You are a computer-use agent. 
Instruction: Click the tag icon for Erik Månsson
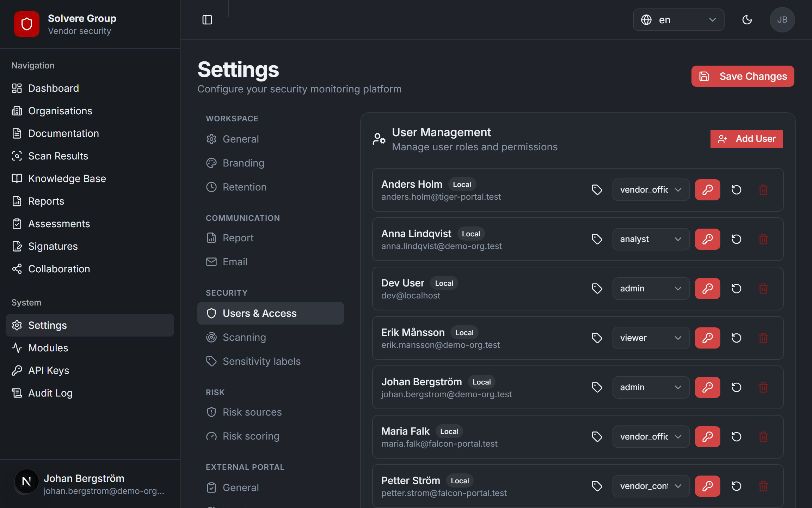(597, 338)
